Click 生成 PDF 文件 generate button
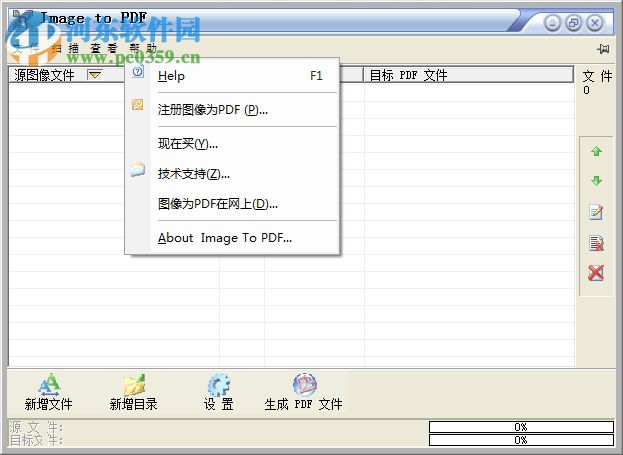The width and height of the screenshot is (623, 455). pos(304,392)
